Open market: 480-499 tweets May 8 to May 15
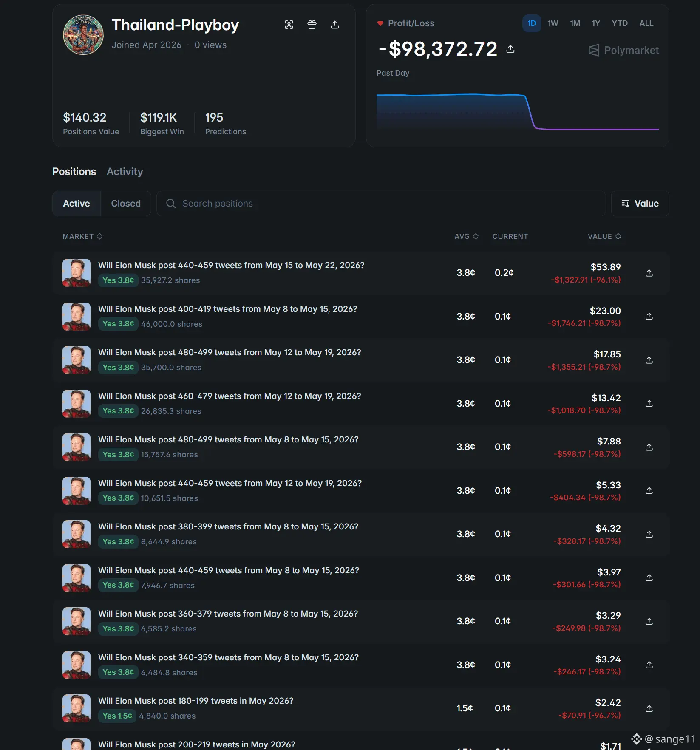This screenshot has width=700, height=750. (x=228, y=439)
